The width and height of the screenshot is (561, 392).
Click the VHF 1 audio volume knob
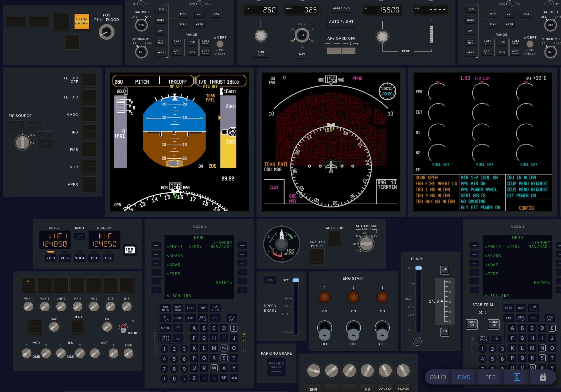[28, 306]
